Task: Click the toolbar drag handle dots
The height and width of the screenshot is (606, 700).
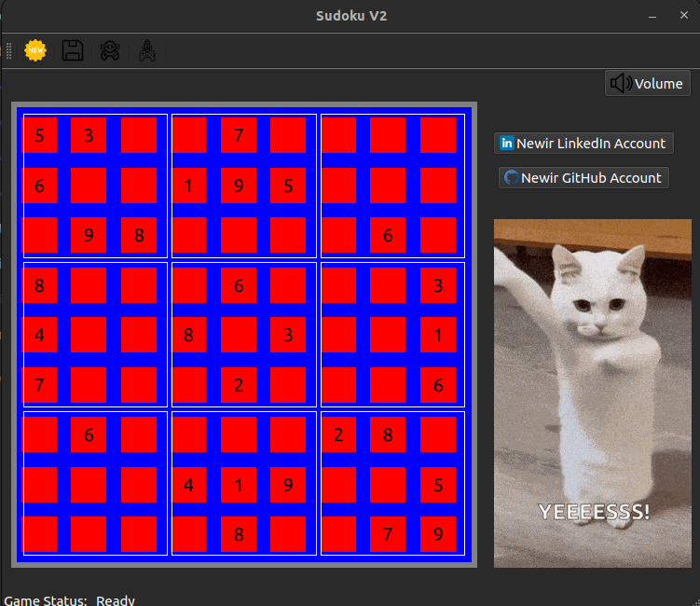Action: click(8, 50)
